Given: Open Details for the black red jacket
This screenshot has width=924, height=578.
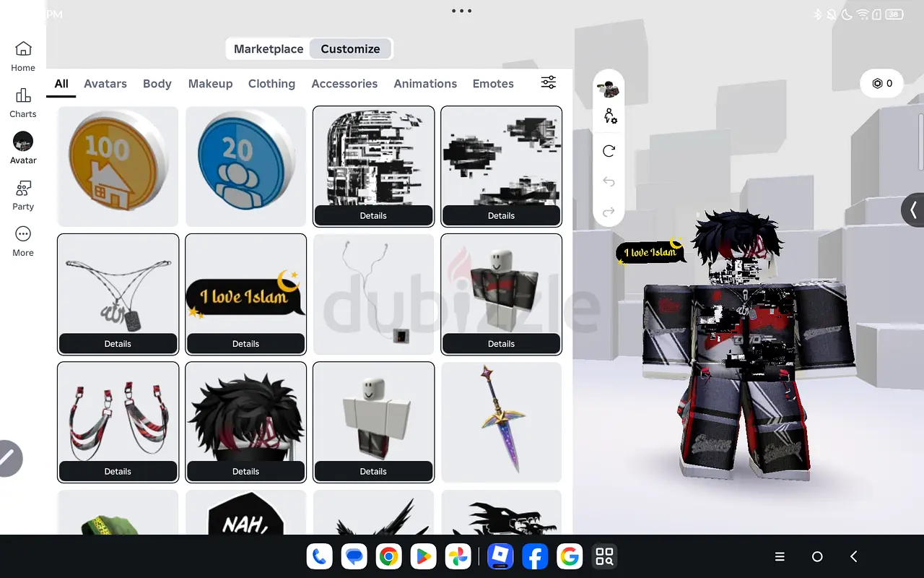Looking at the screenshot, I should [x=501, y=344].
